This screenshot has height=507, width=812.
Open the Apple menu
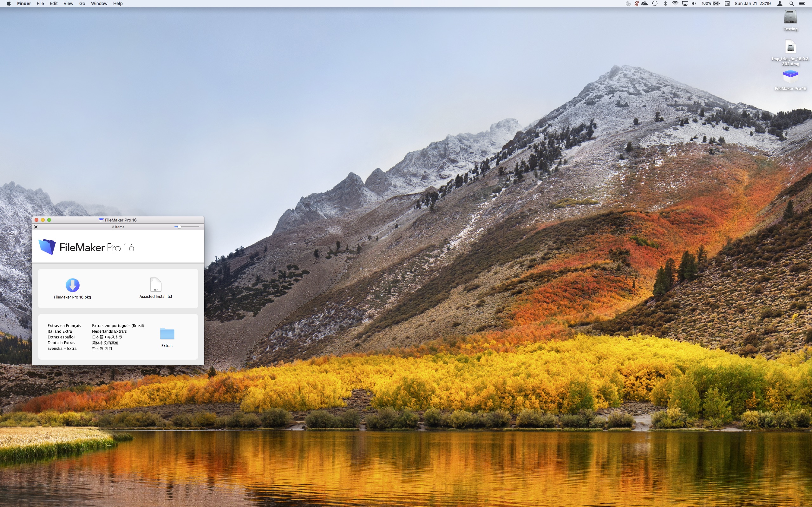(x=8, y=4)
